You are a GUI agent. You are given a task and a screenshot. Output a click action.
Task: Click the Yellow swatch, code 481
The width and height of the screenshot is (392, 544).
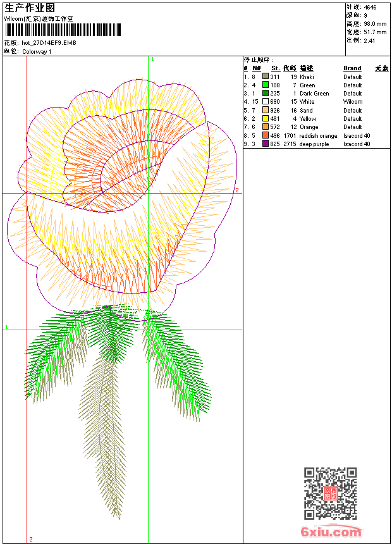coord(266,118)
